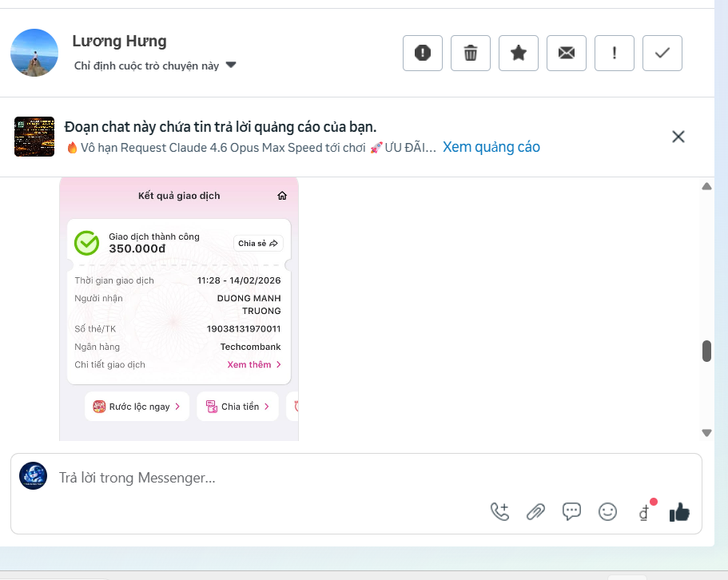Viewport: 728px width, 580px height.
Task: Click the spam report icon button
Action: coord(423,54)
